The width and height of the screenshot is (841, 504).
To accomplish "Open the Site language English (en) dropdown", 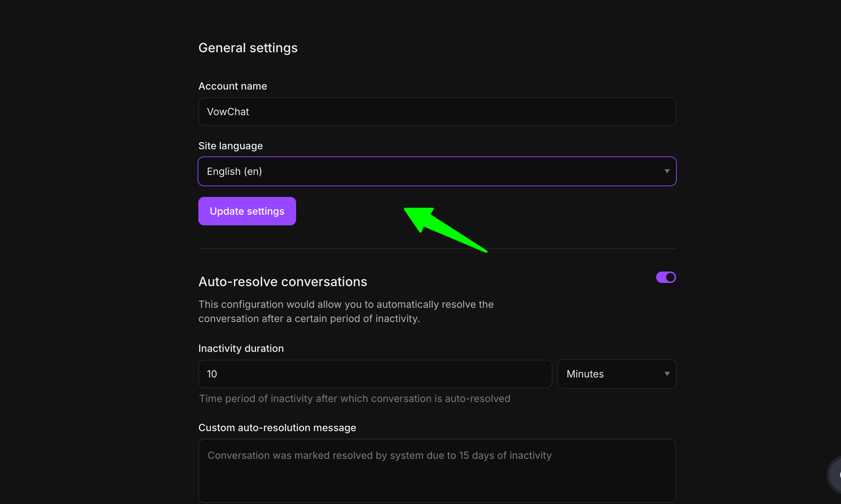I will (x=436, y=171).
